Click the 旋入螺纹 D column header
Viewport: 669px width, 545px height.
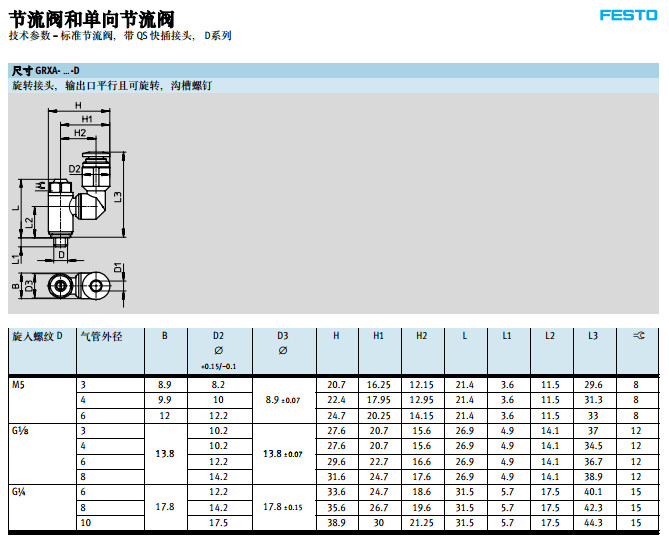pos(37,336)
